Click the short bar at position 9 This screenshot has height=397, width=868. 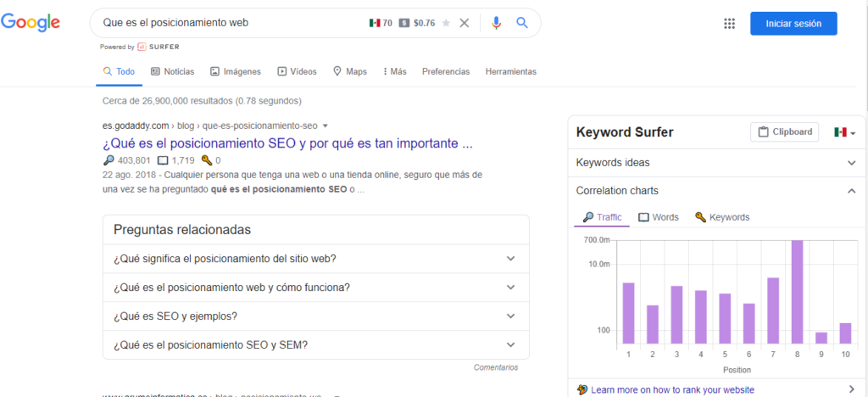821,338
